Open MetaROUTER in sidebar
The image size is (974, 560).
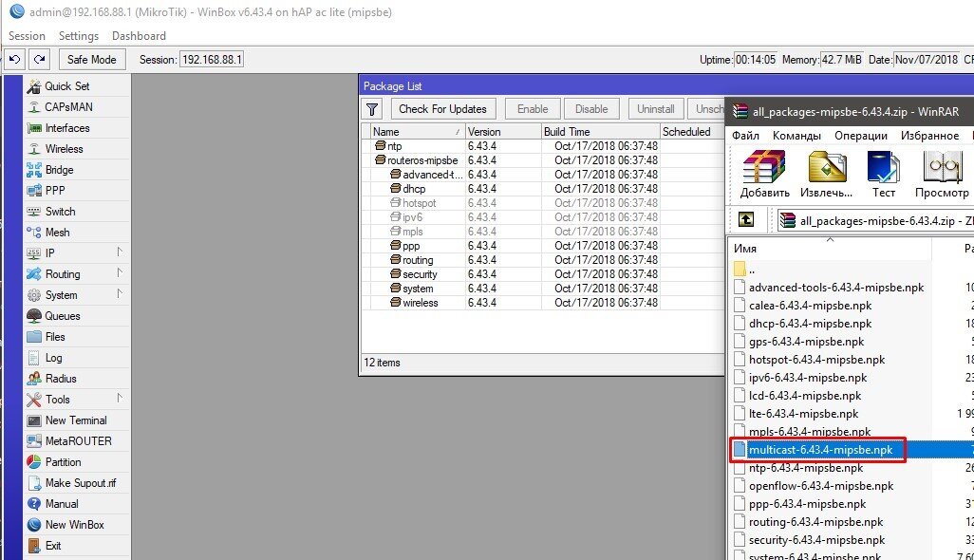77,440
